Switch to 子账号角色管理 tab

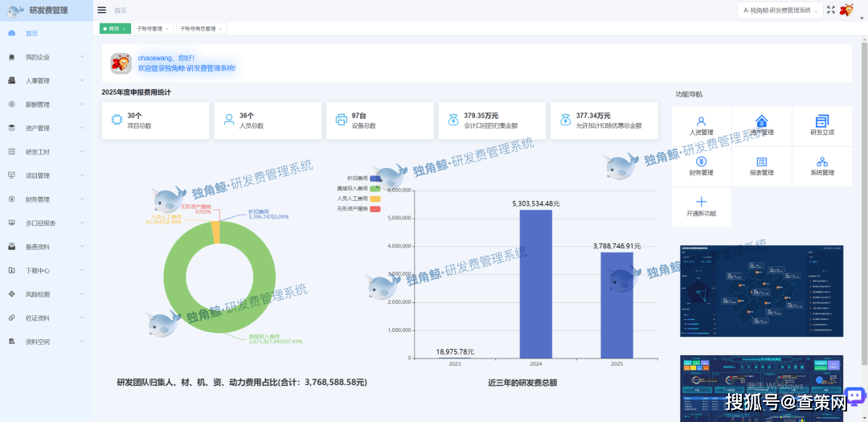[198, 29]
